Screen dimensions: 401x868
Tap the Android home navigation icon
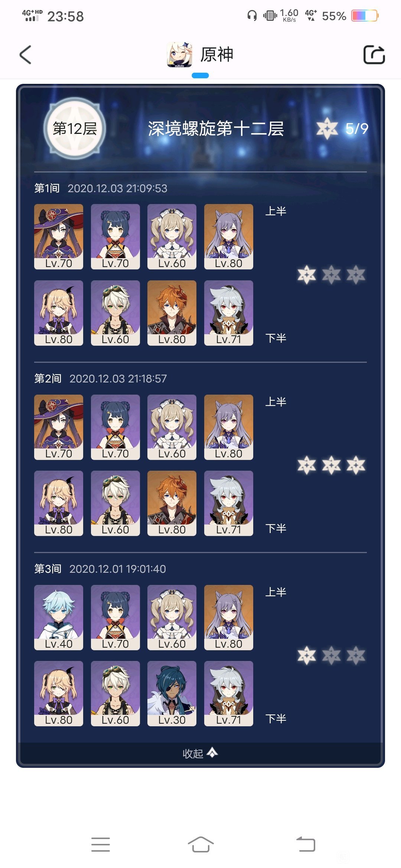(200, 845)
